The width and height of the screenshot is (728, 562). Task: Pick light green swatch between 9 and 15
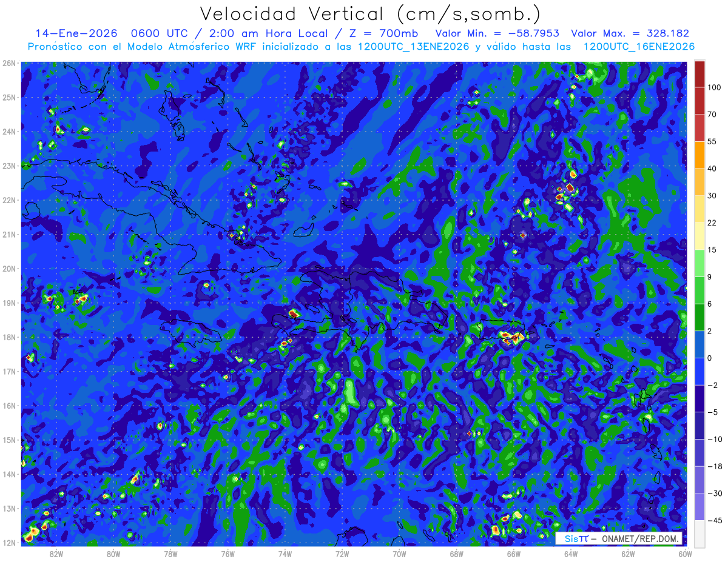pyautogui.click(x=699, y=262)
